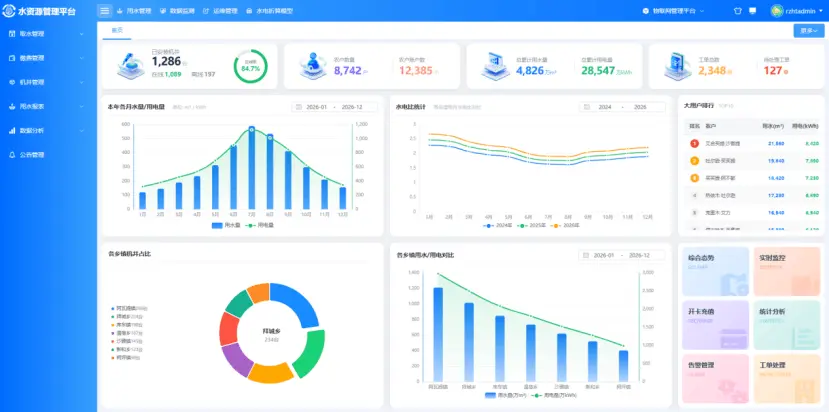Toggle the 用电量 legend in monthly chart
The image size is (830, 412).
click(259, 225)
